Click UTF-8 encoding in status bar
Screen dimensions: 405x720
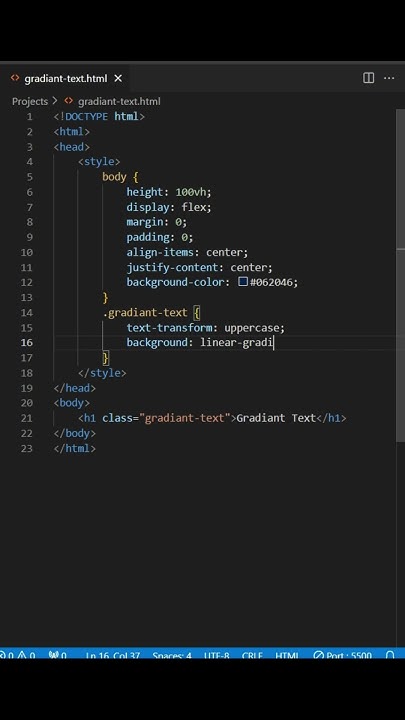coord(217,655)
